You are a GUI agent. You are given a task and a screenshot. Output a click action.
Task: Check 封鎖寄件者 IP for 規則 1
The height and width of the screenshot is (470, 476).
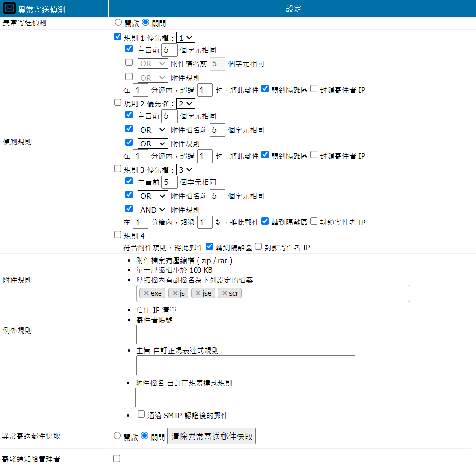point(314,89)
